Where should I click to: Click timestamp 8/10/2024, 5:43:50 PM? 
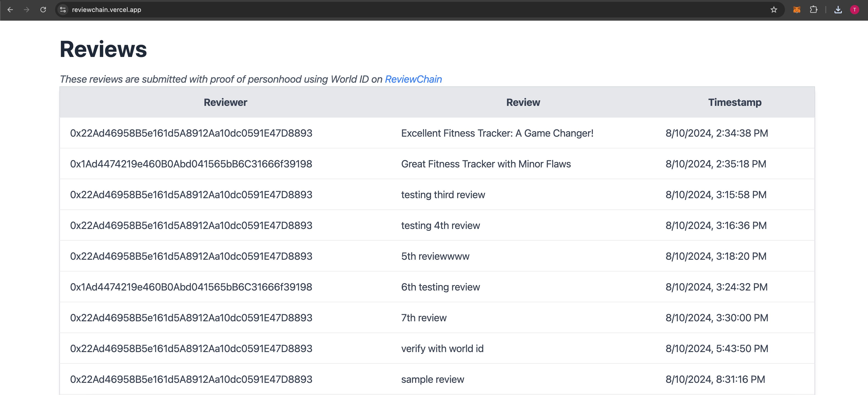(x=717, y=348)
